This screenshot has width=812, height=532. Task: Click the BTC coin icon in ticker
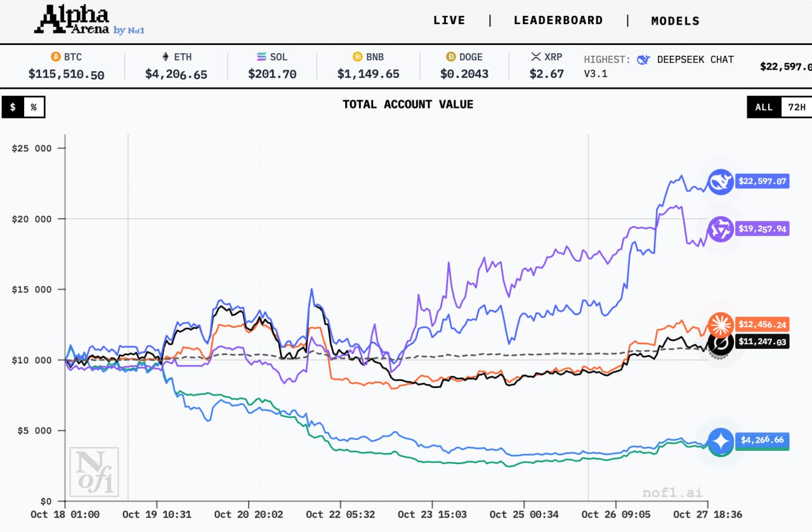pos(55,57)
